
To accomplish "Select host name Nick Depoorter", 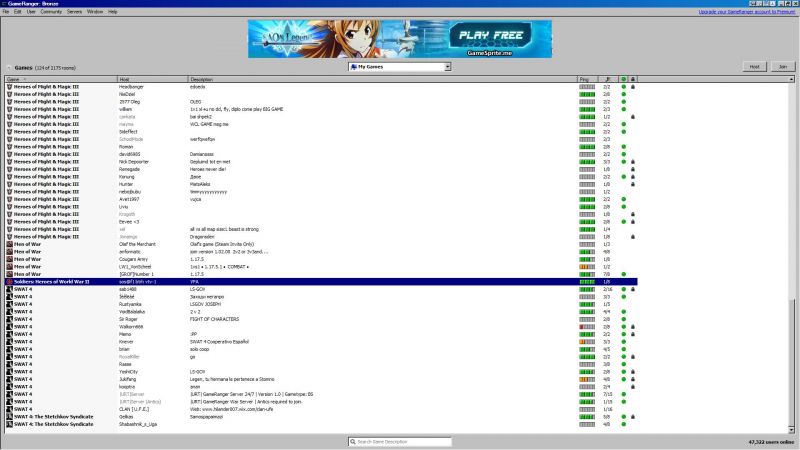I will coord(134,162).
